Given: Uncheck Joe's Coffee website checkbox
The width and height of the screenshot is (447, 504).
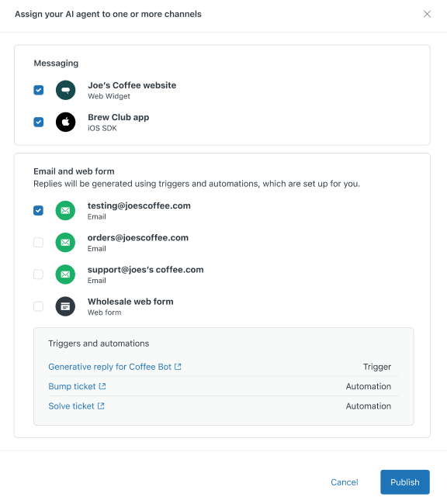Looking at the screenshot, I should 39,90.
